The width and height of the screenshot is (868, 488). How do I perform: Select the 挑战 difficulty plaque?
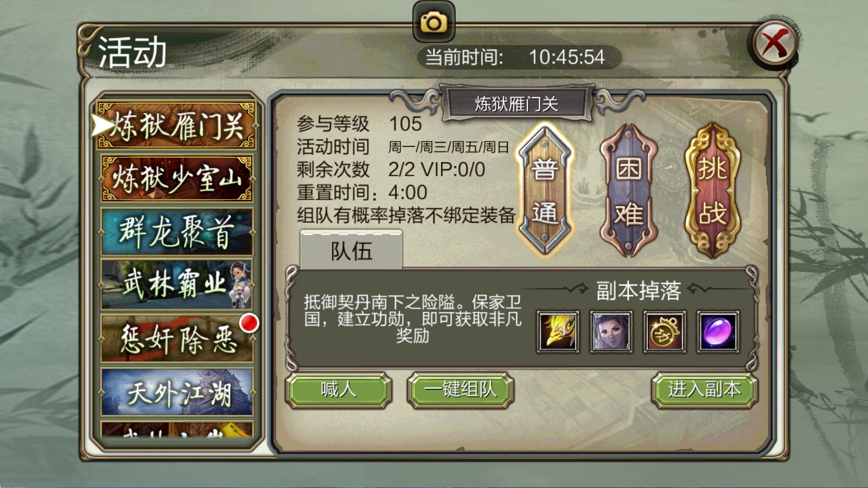(712, 191)
